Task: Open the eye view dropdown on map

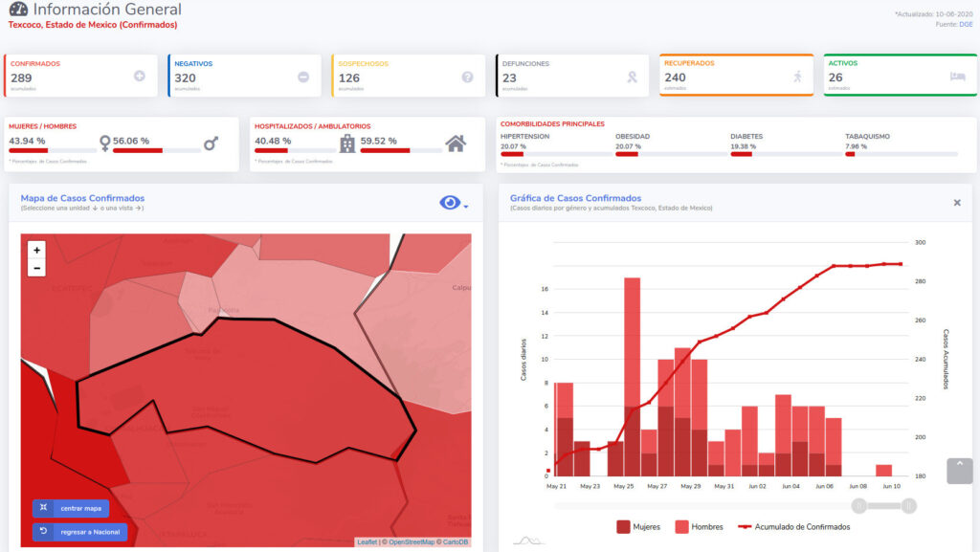Action: (x=453, y=203)
